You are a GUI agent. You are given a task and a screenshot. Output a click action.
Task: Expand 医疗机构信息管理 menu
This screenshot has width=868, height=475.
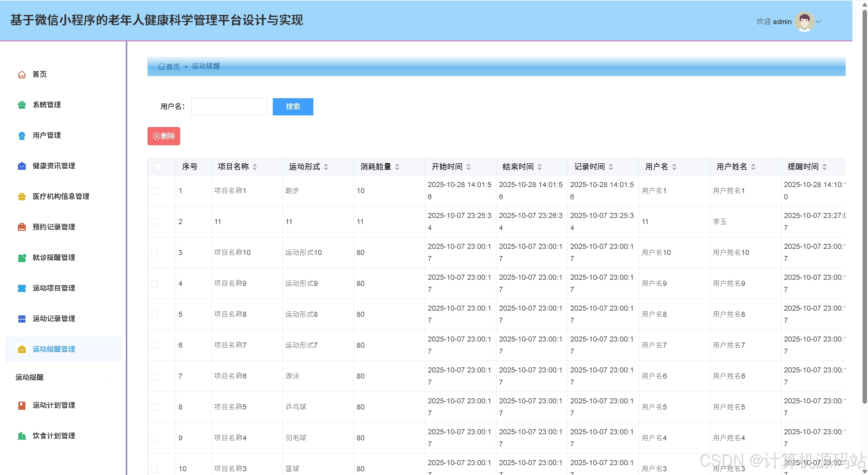click(63, 197)
